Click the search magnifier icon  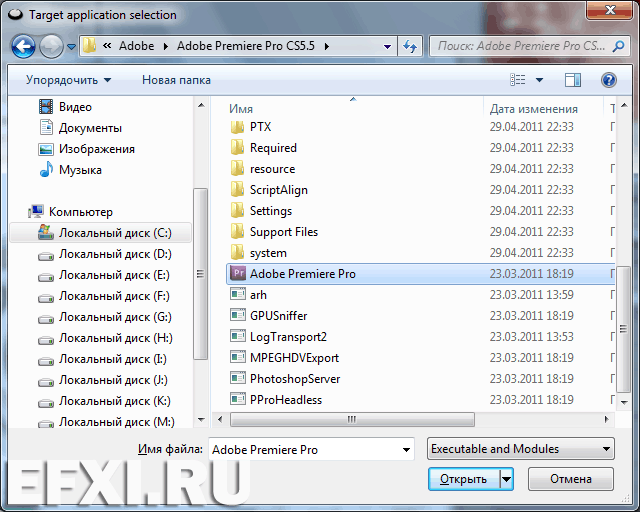tap(618, 46)
